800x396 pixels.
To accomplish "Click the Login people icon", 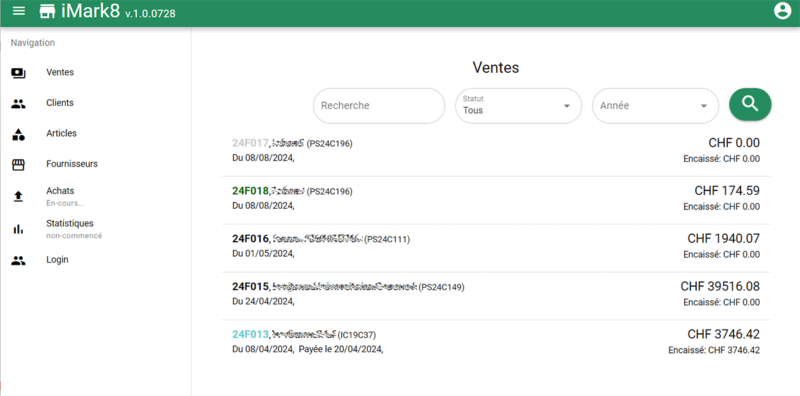I will click(x=18, y=260).
